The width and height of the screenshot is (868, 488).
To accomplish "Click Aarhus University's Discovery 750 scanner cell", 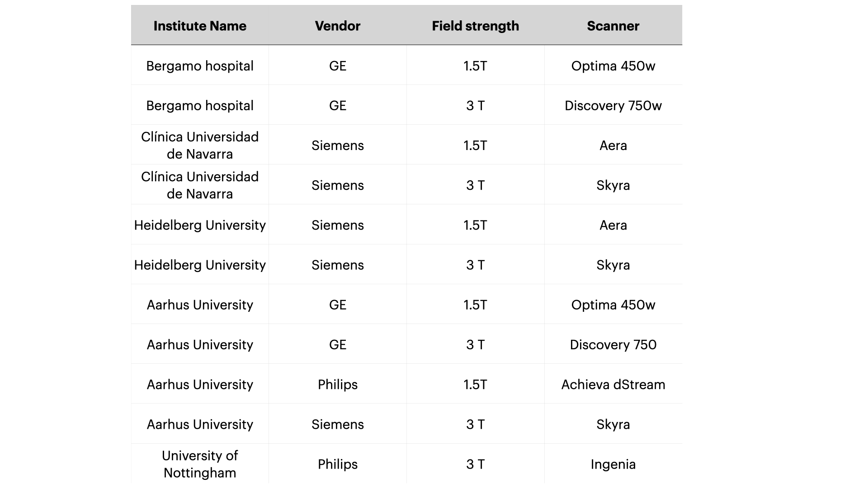I will (x=613, y=345).
